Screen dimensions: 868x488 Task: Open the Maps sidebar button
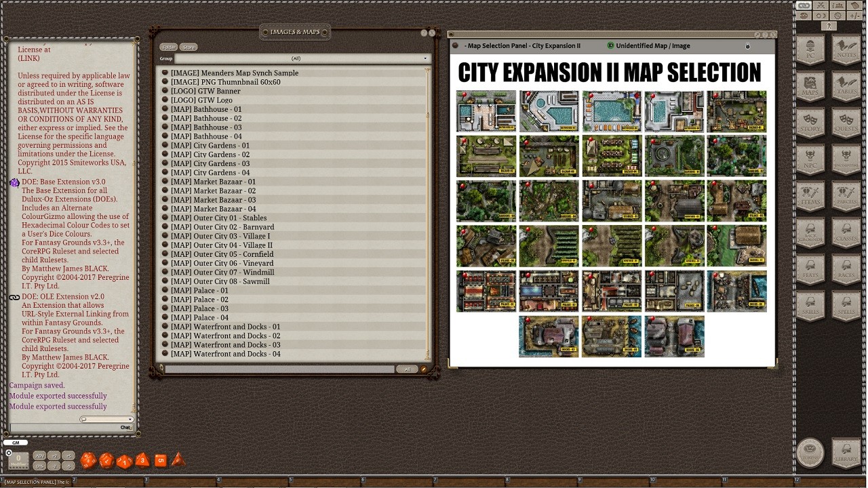coord(810,87)
